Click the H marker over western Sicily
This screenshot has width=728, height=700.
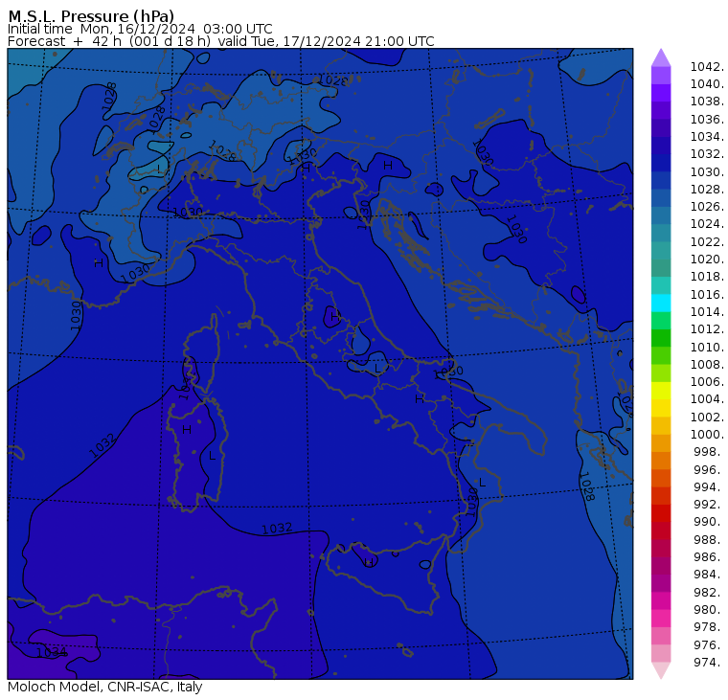click(369, 562)
